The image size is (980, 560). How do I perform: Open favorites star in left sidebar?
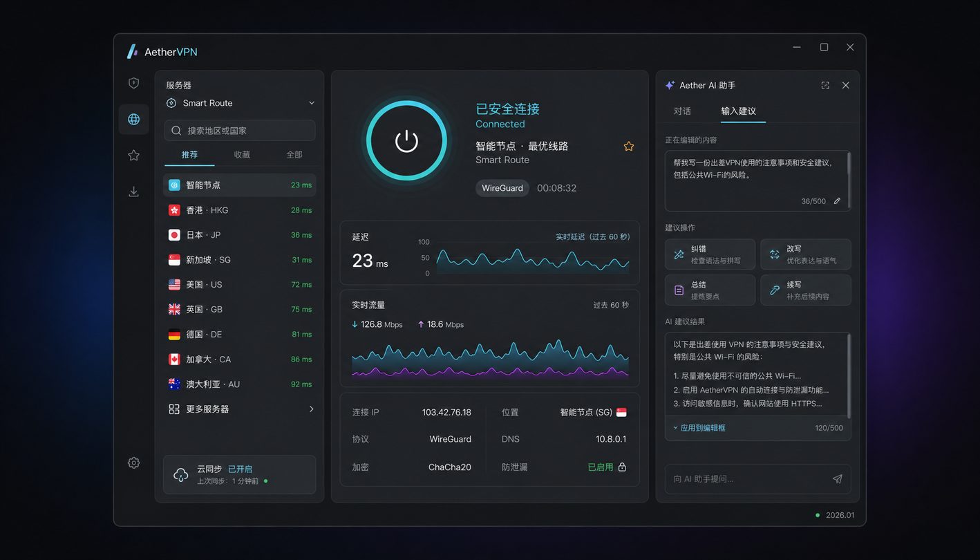[x=134, y=156]
